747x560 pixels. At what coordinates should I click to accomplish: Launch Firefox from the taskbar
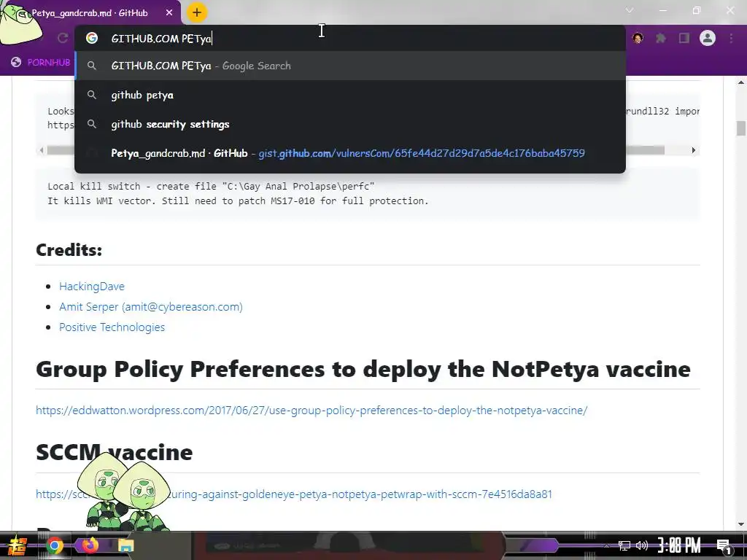(90, 545)
